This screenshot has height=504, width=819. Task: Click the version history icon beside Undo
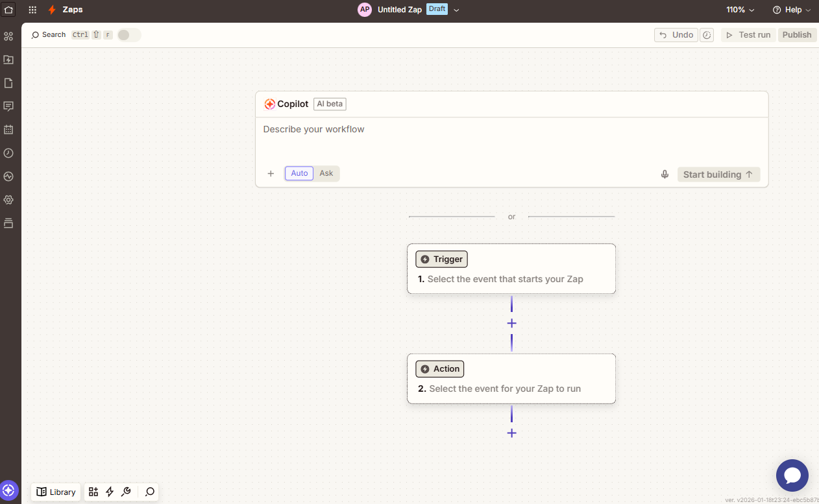coord(707,35)
